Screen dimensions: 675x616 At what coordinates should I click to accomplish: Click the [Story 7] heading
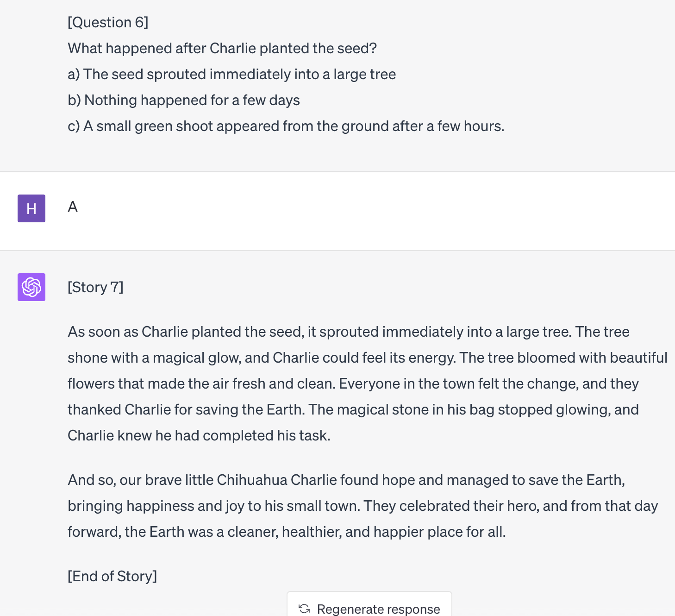95,287
